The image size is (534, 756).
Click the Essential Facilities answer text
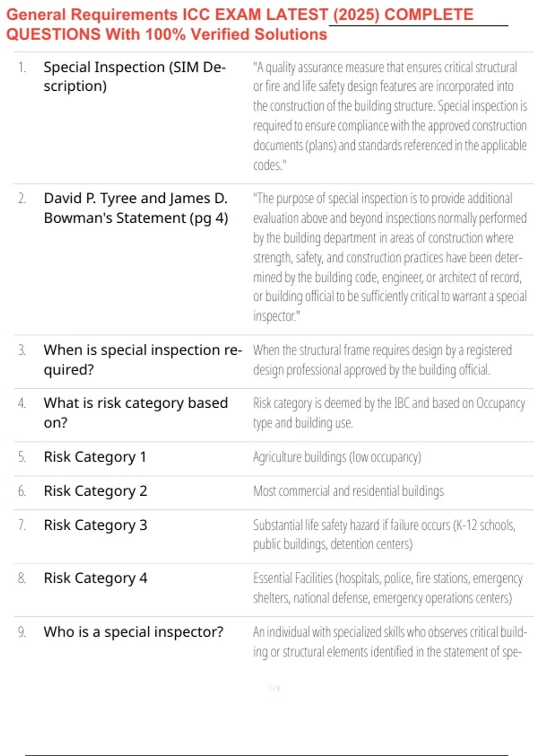(387, 588)
